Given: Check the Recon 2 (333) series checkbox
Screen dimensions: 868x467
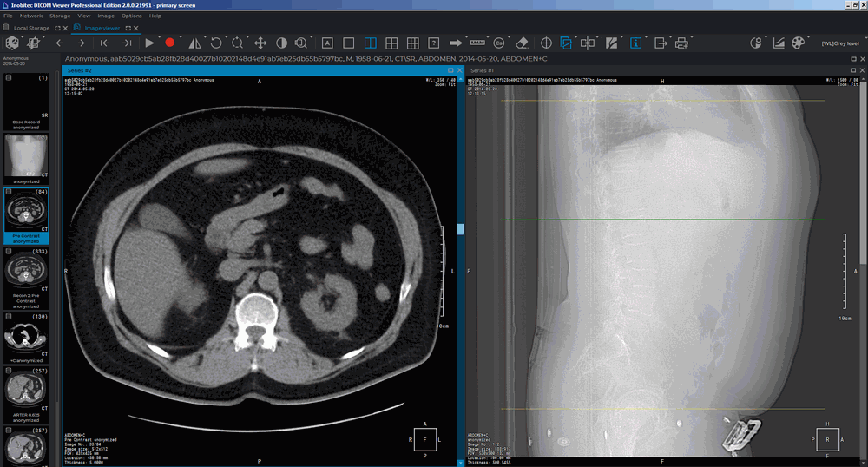Looking at the screenshot, I should click(x=9, y=251).
